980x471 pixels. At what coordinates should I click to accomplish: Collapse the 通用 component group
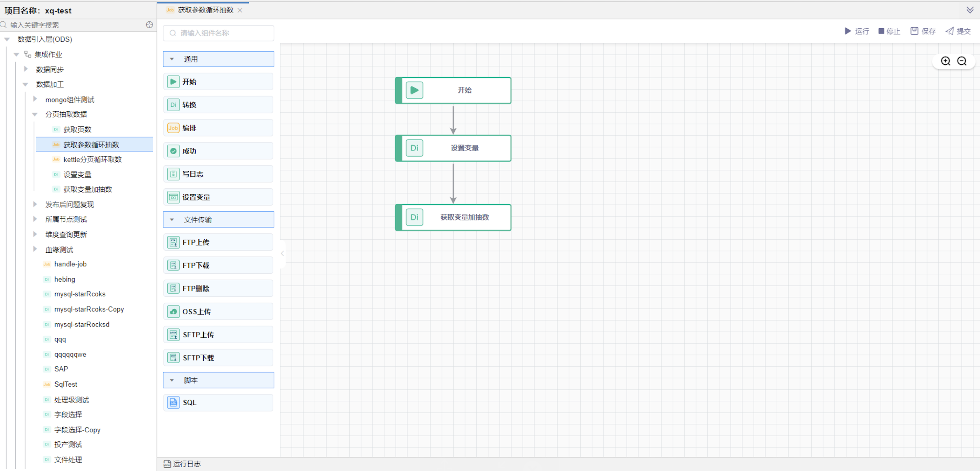[x=172, y=59]
